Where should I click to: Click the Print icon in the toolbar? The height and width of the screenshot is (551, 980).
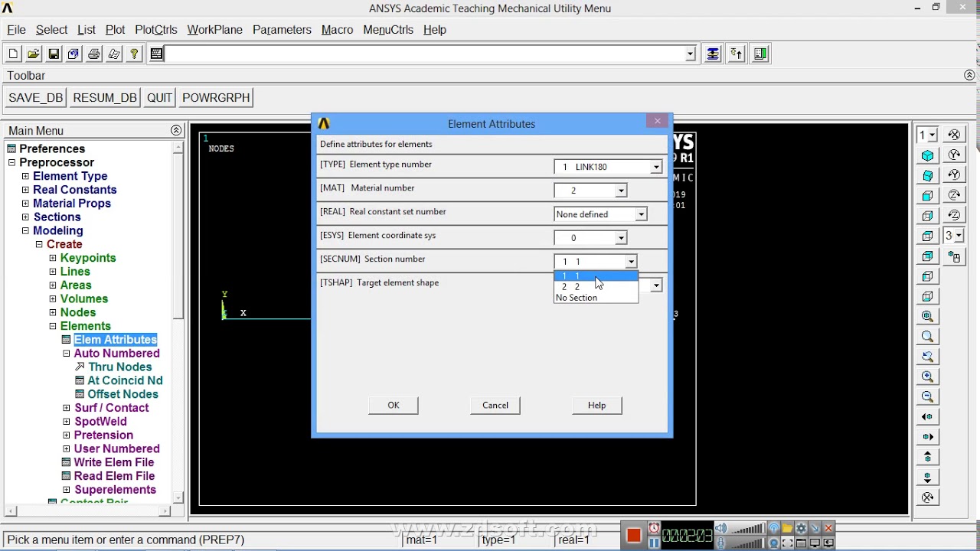(x=93, y=54)
